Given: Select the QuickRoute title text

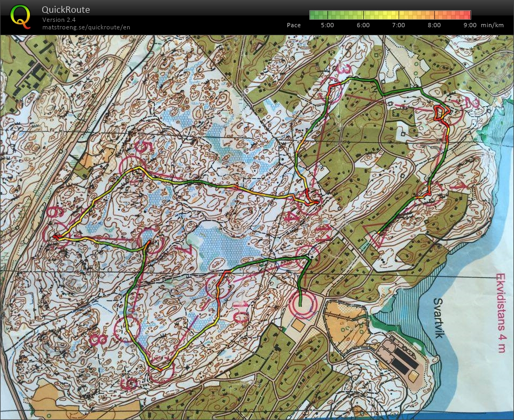Looking at the screenshot, I should tap(66, 10).
